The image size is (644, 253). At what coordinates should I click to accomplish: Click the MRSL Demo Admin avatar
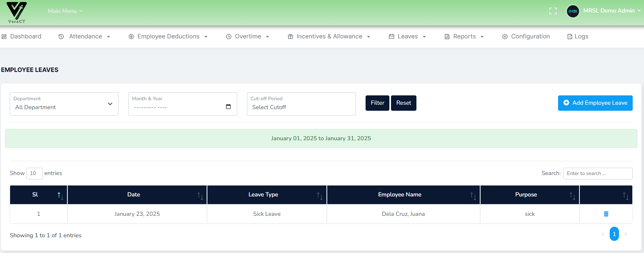[x=573, y=11]
